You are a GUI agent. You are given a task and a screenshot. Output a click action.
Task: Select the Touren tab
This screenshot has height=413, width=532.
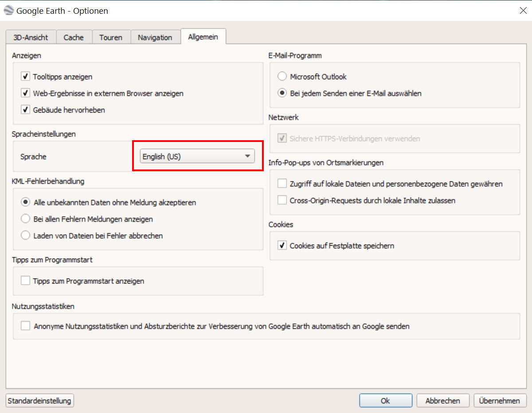pos(111,38)
